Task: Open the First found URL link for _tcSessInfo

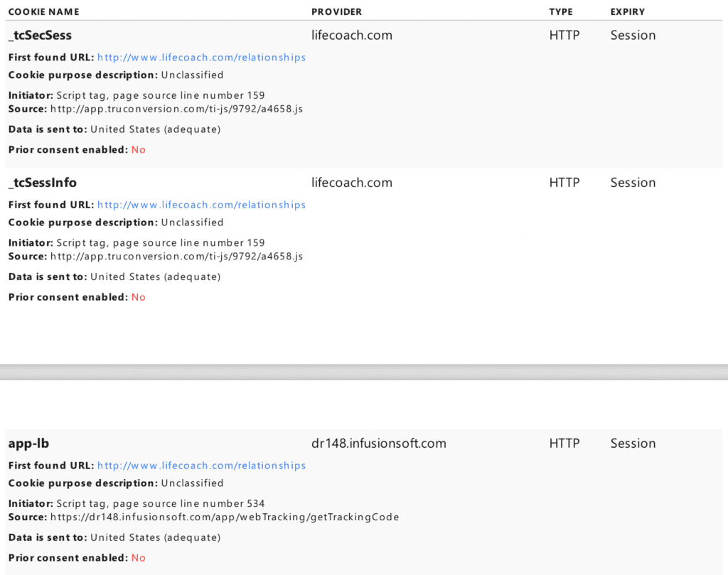Action: coord(201,205)
